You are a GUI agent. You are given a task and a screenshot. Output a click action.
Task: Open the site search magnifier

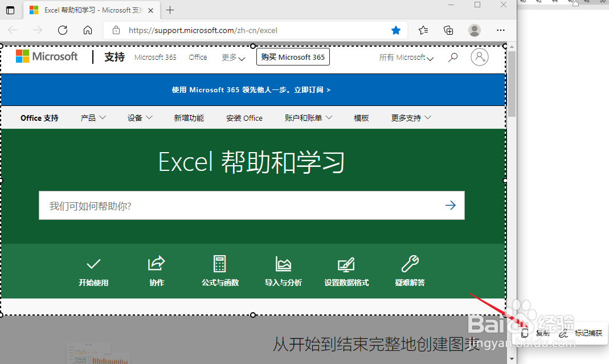pyautogui.click(x=453, y=58)
